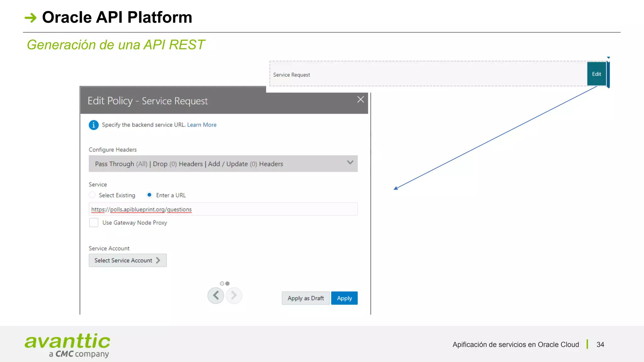
Task: Select the first page indicator dot
Action: click(222, 283)
